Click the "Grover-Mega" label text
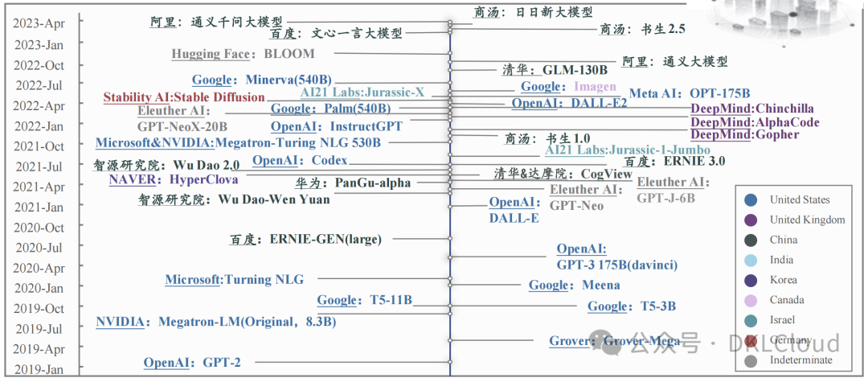The height and width of the screenshot is (378, 868). 641,341
